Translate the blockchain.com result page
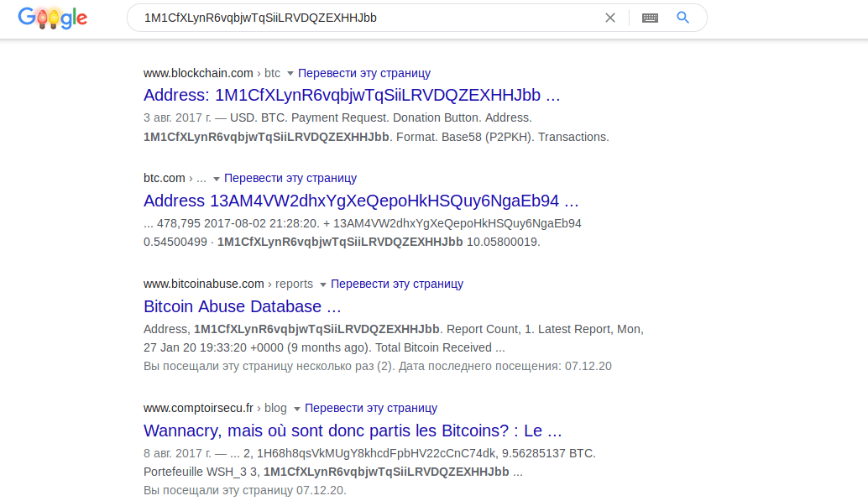The image size is (868, 501). (364, 73)
